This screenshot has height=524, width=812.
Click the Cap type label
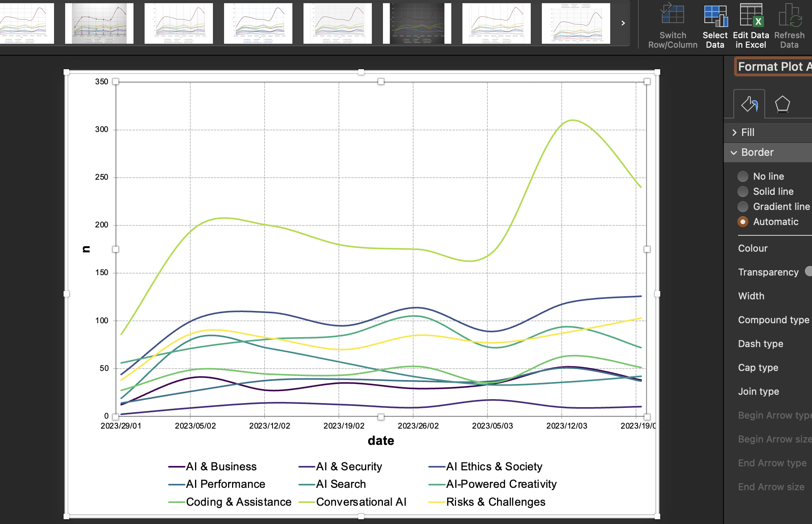[x=758, y=368]
